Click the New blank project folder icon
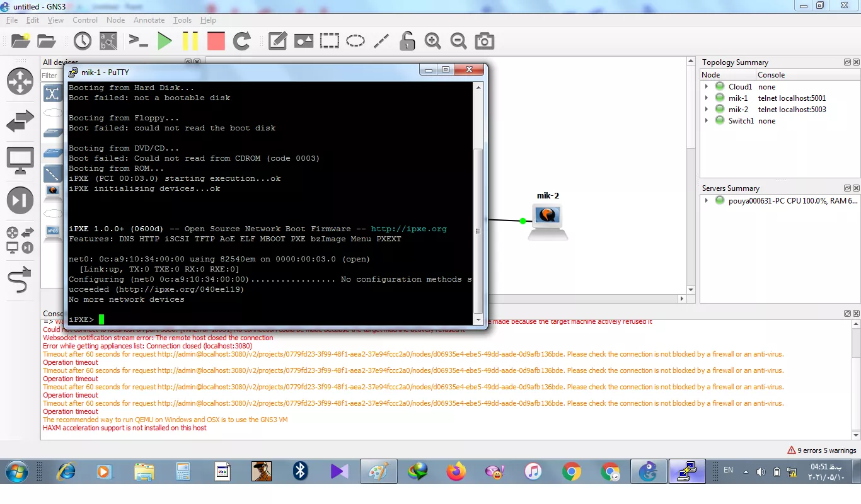861x504 pixels. pyautogui.click(x=21, y=42)
